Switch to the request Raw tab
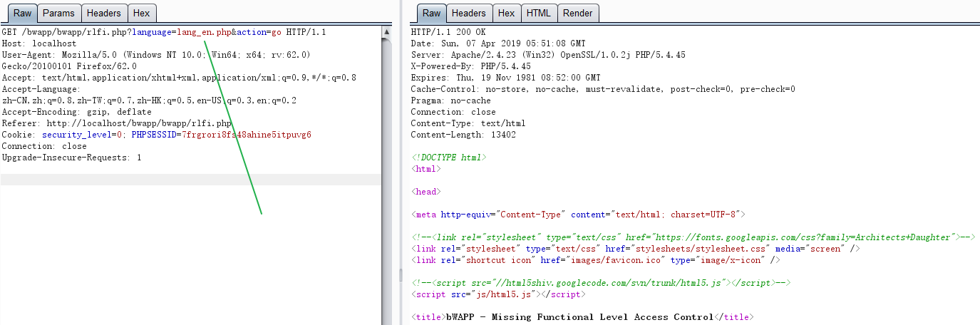Viewport: 980px width, 325px height. [22, 13]
